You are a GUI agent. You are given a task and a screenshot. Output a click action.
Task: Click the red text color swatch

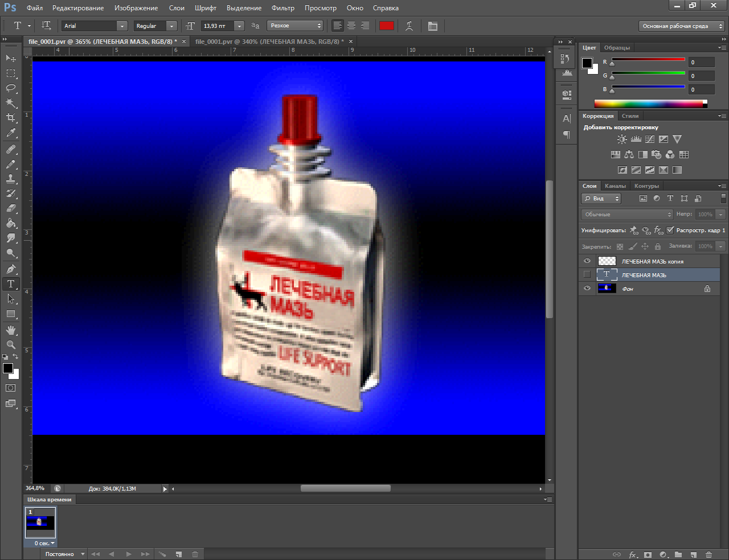coord(387,26)
